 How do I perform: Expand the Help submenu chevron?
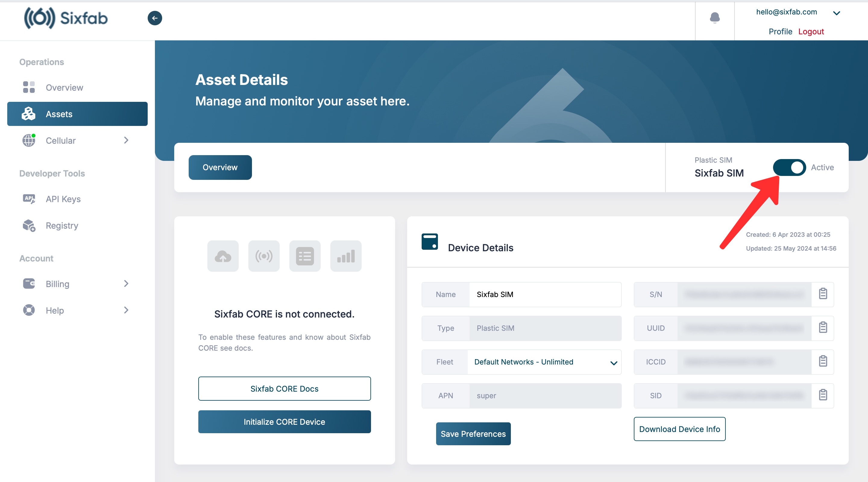click(x=126, y=310)
